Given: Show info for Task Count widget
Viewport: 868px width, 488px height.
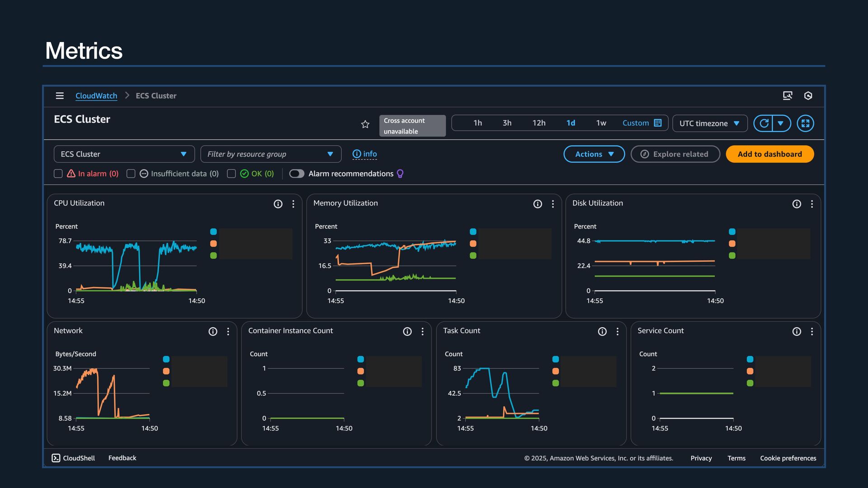Looking at the screenshot, I should (x=602, y=332).
